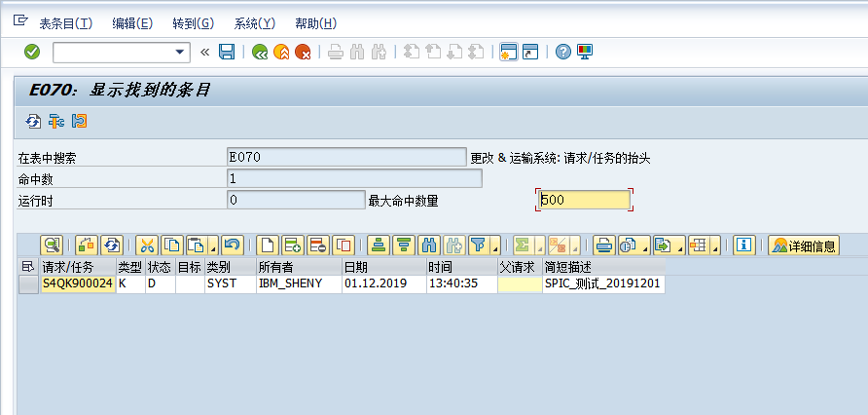Click the empty 父请求 cell
The image size is (868, 415).
click(521, 284)
